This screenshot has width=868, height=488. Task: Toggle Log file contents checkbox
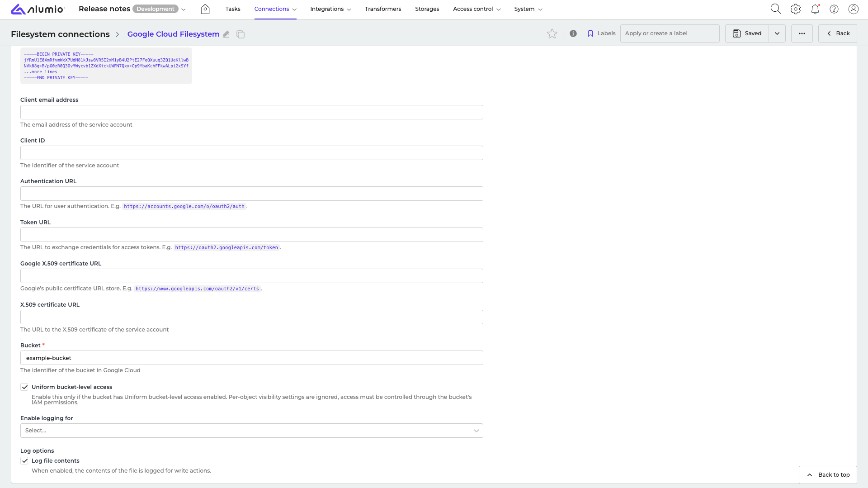pos(24,461)
